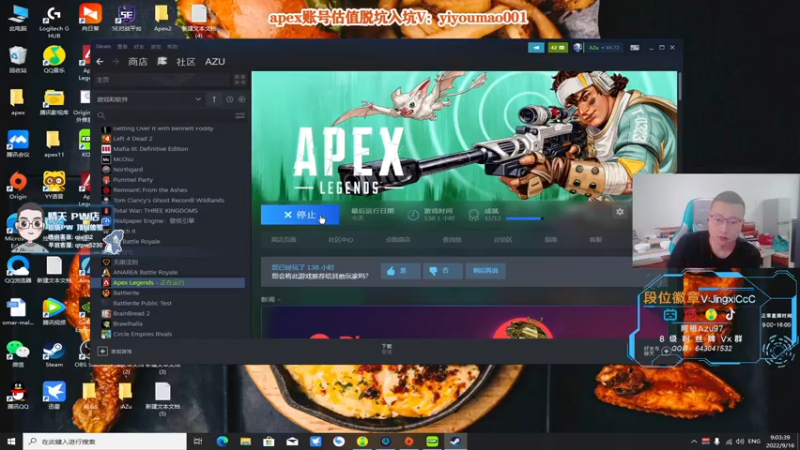Open the Origin desktop shortcut
The image size is (800, 450).
18,186
